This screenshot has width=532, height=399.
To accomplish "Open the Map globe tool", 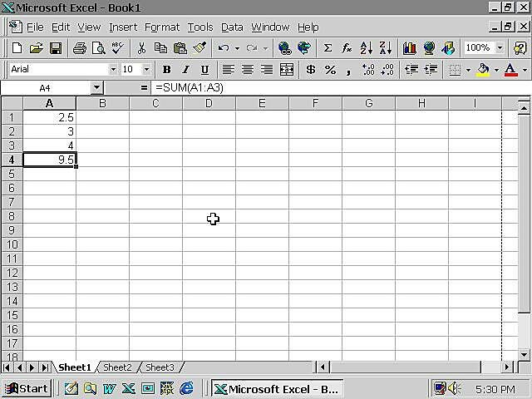I will (x=429, y=48).
